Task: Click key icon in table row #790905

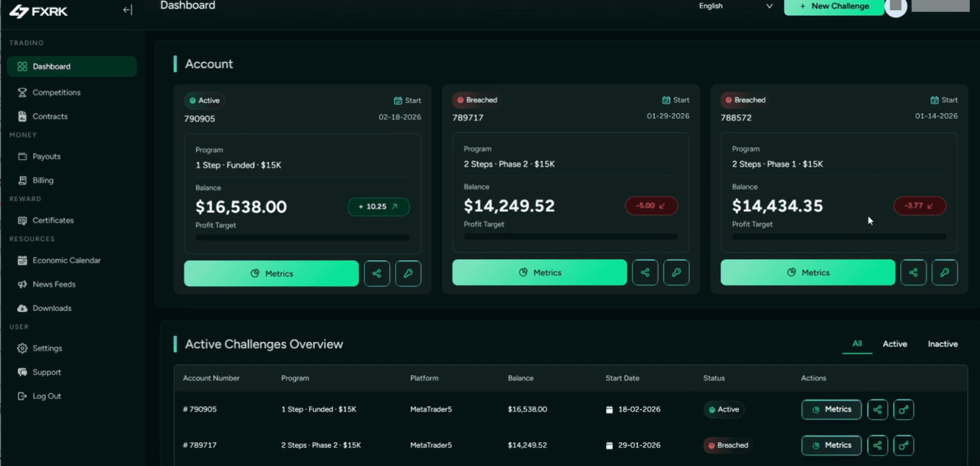Action: (904, 410)
